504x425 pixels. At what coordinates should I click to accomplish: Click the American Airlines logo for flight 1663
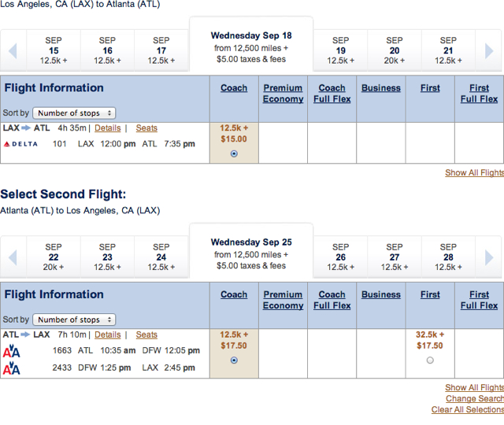(12, 351)
